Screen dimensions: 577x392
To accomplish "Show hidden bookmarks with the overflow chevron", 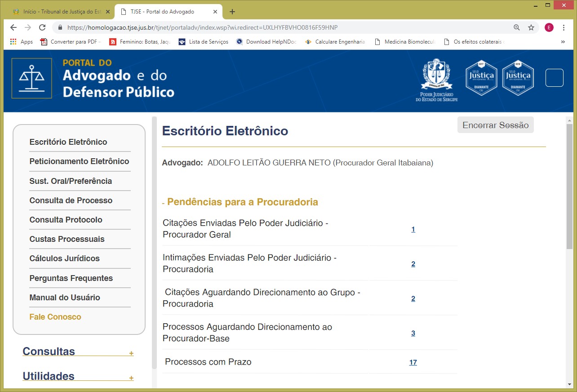I will pos(563,42).
